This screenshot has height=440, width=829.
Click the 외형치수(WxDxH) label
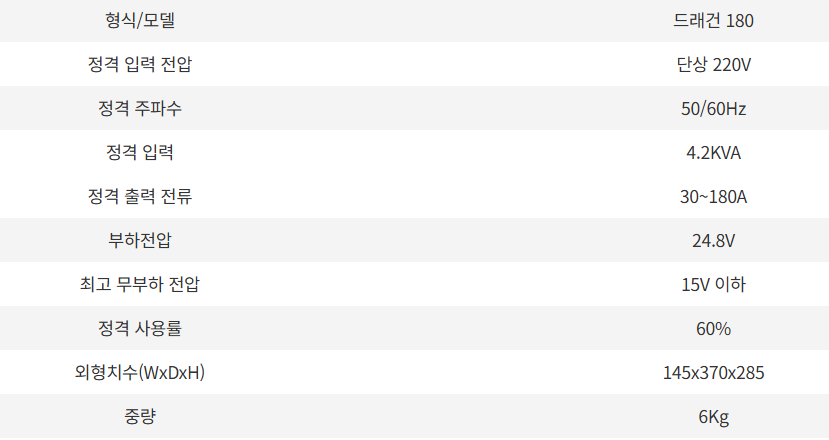[140, 372]
